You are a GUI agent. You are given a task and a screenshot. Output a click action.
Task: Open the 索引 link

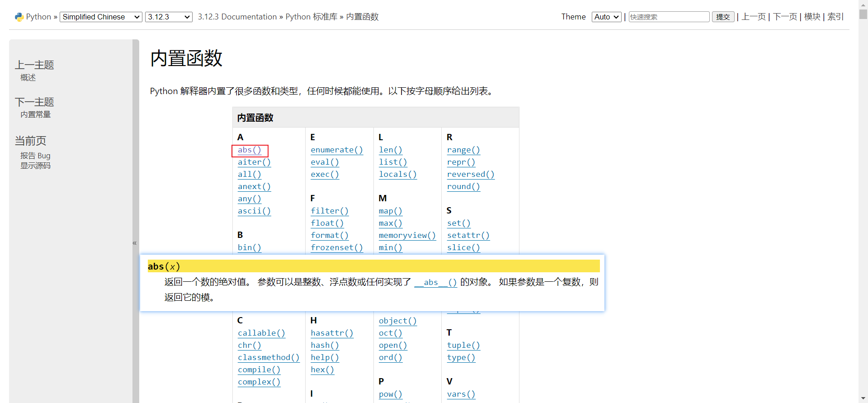coord(835,17)
